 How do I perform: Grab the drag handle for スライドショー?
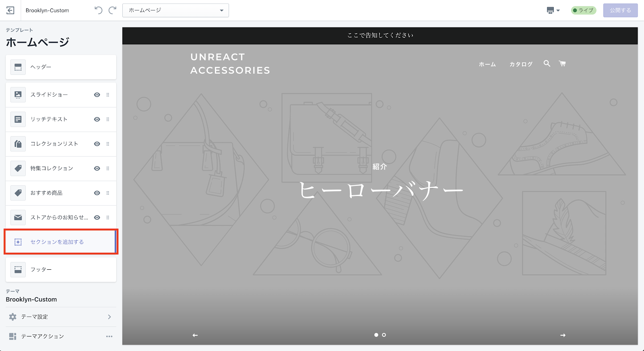tap(108, 95)
